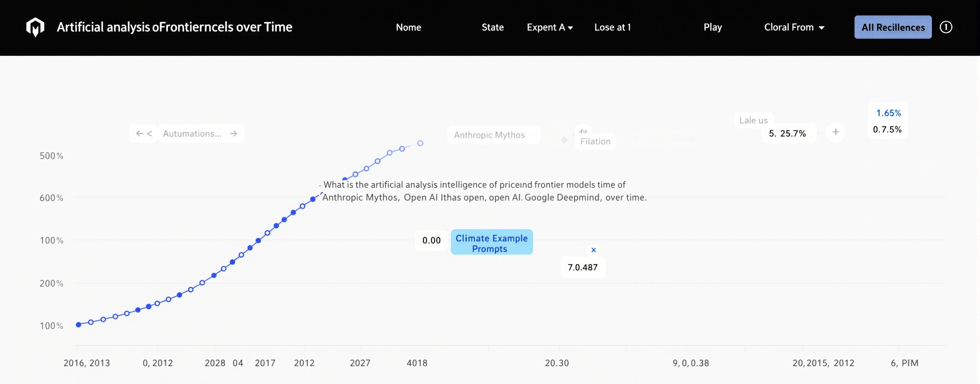Select the Anthropic Mythos chip

point(493,135)
